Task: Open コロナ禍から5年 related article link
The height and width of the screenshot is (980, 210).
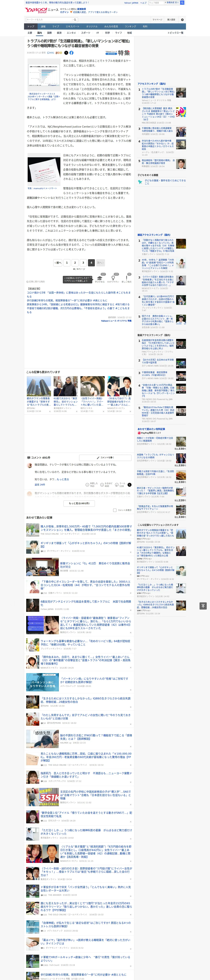Action: [79, 294]
